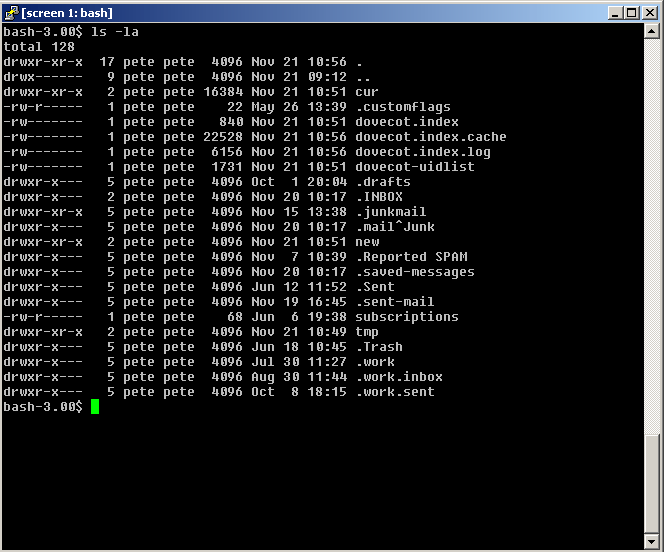Click the timestamp "18:15"
664x552 pixels.
pyautogui.click(x=327, y=392)
